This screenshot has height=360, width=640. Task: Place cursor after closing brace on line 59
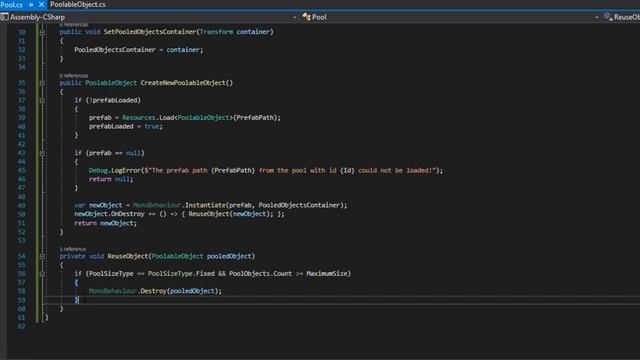coord(79,300)
